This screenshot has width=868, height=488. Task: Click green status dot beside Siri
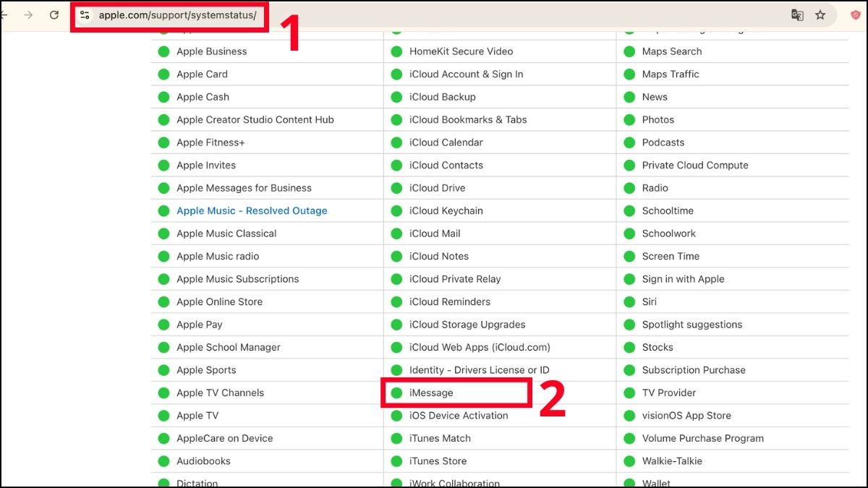(629, 302)
